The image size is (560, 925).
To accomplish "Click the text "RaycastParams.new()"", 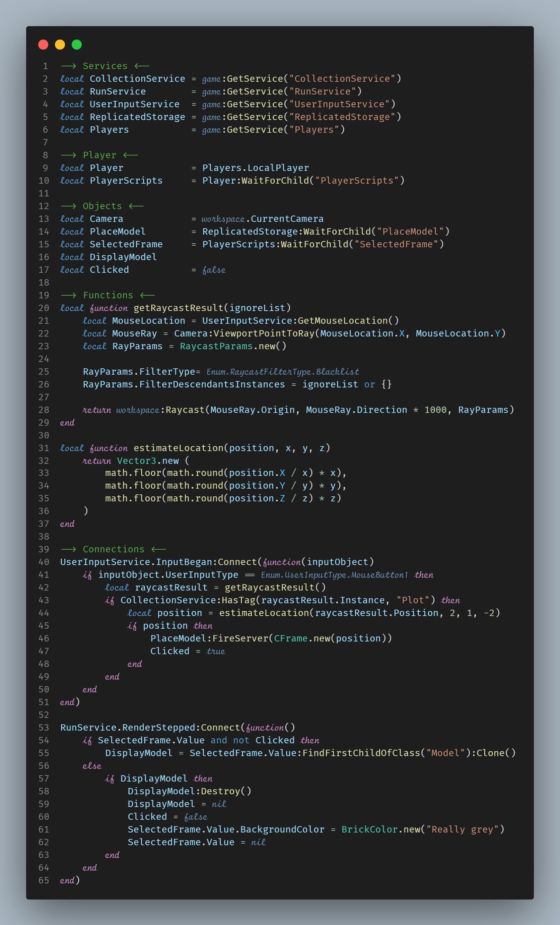I will pos(233,347).
